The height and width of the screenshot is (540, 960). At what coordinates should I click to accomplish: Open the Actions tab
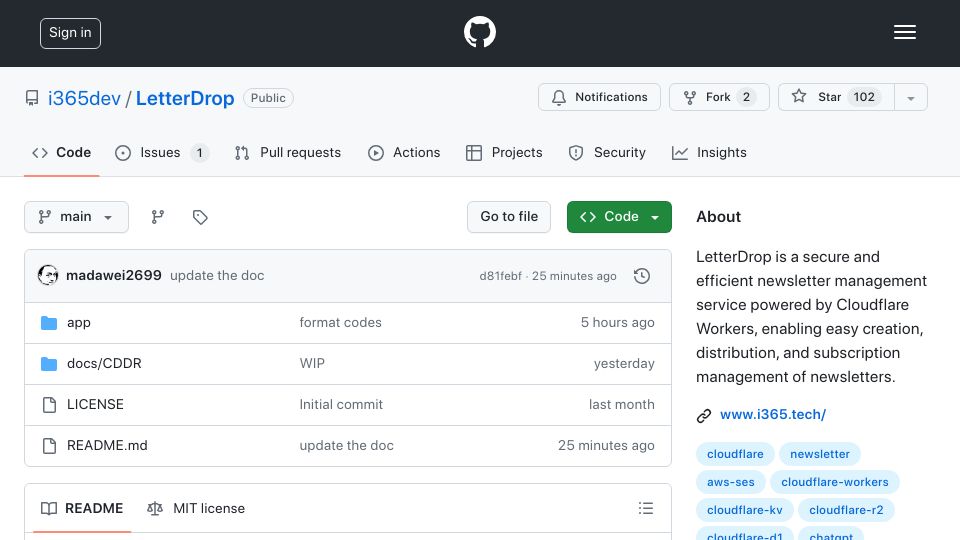click(404, 152)
